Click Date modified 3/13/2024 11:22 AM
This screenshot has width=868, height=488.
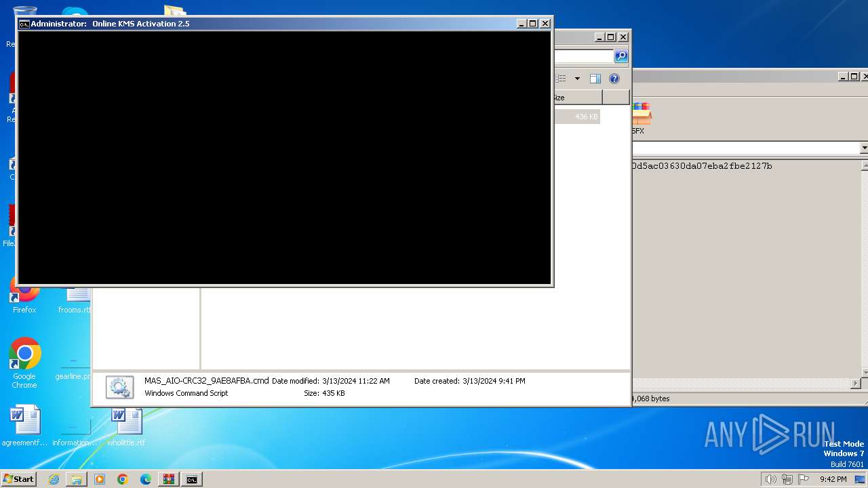(x=331, y=381)
